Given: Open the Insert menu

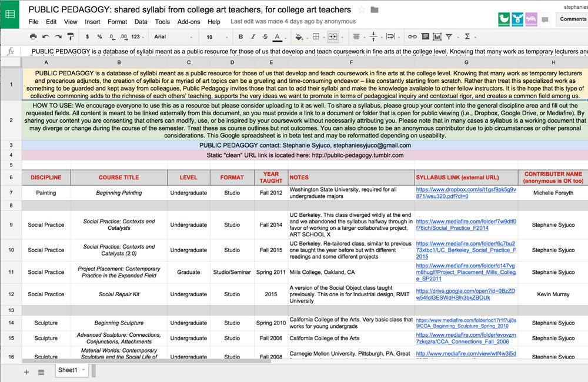Looking at the screenshot, I should coord(92,22).
